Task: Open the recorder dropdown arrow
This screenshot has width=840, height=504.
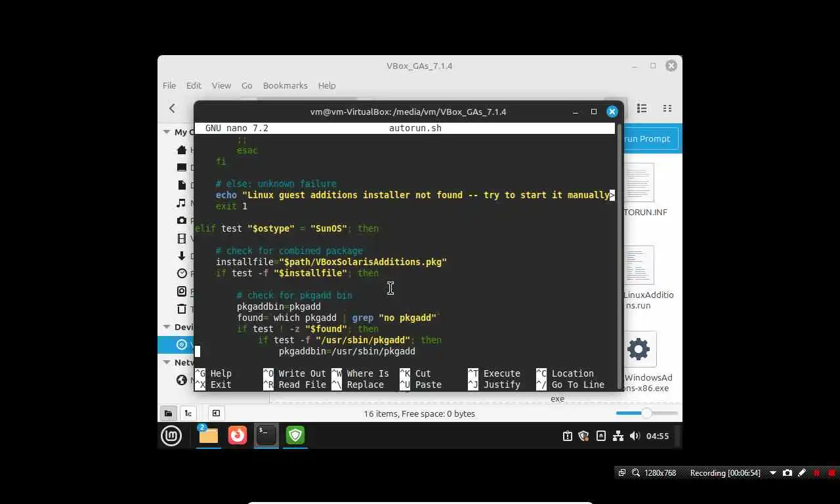Action: (773, 472)
